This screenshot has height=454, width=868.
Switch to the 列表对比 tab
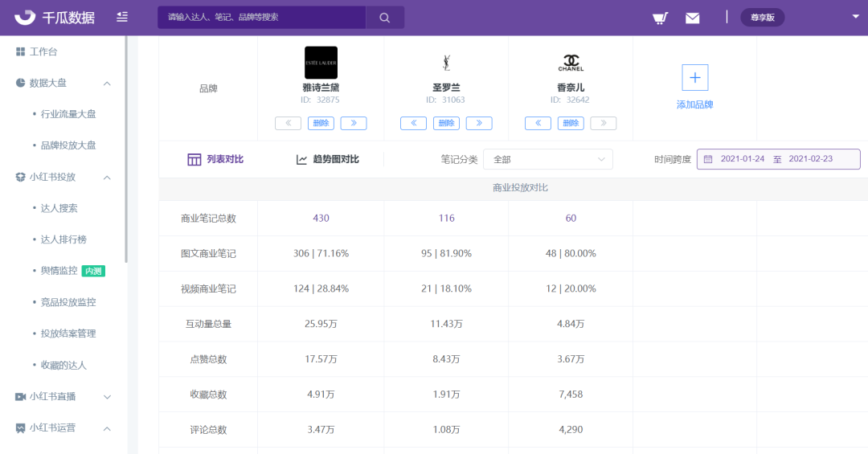coord(215,159)
